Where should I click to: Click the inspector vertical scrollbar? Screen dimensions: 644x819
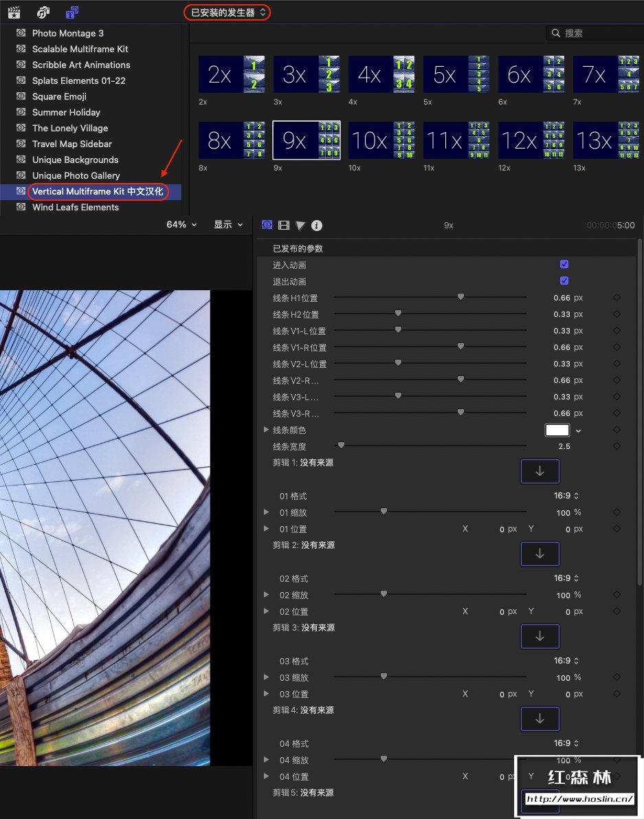(x=640, y=413)
